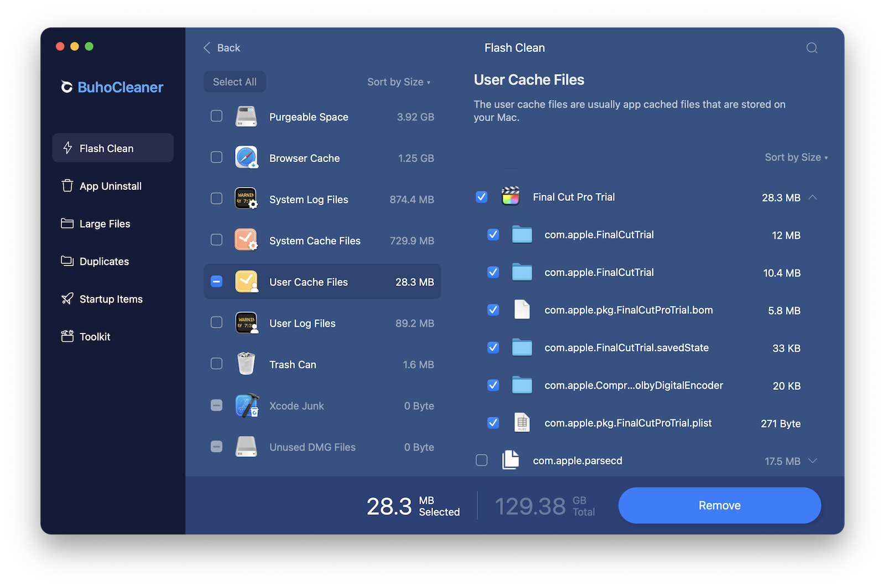Click the User Cache Files icon

(x=246, y=282)
